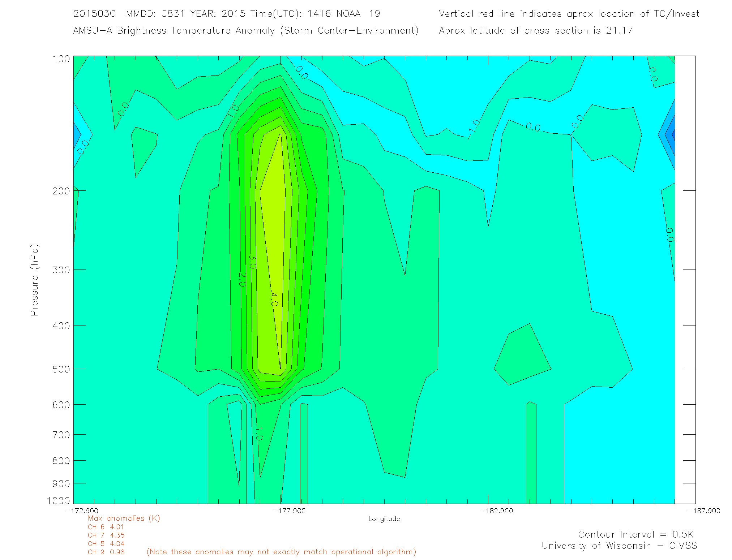Click the 500 pressure axis label

coord(61,369)
